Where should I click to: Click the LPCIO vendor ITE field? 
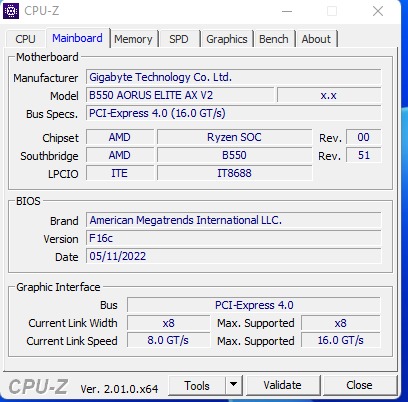pos(120,173)
